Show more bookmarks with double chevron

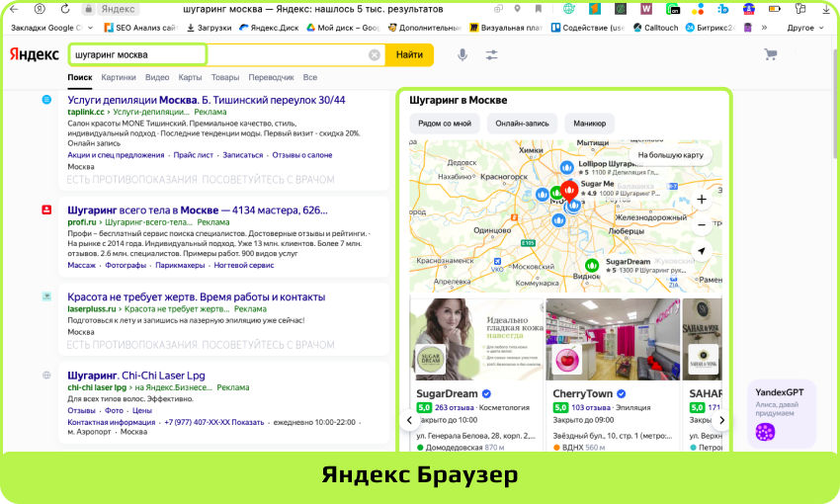click(x=764, y=28)
